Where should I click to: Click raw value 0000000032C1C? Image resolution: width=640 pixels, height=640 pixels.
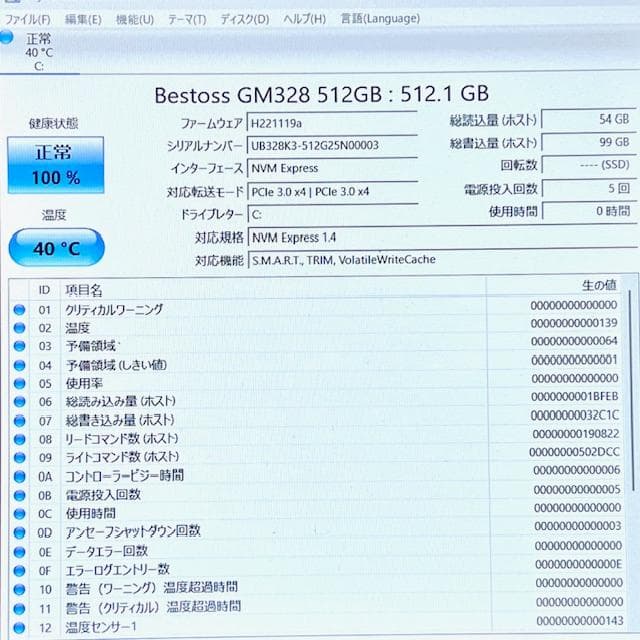(x=575, y=415)
